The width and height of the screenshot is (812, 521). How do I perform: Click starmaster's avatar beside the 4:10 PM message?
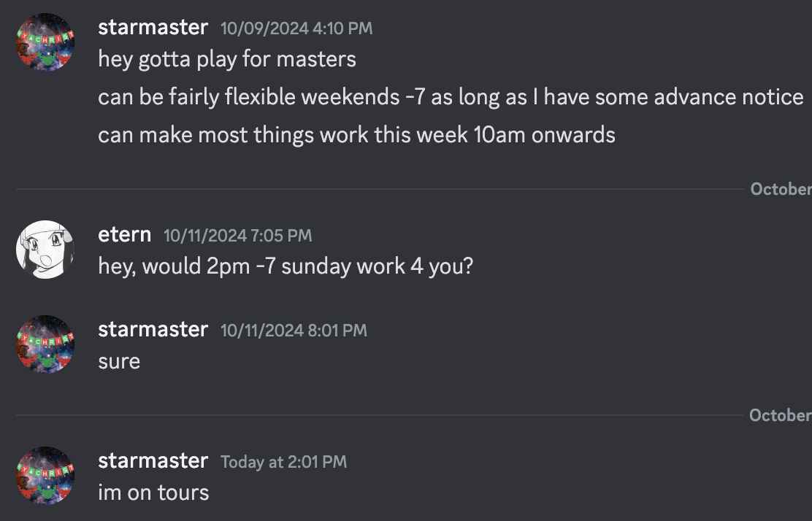click(45, 42)
